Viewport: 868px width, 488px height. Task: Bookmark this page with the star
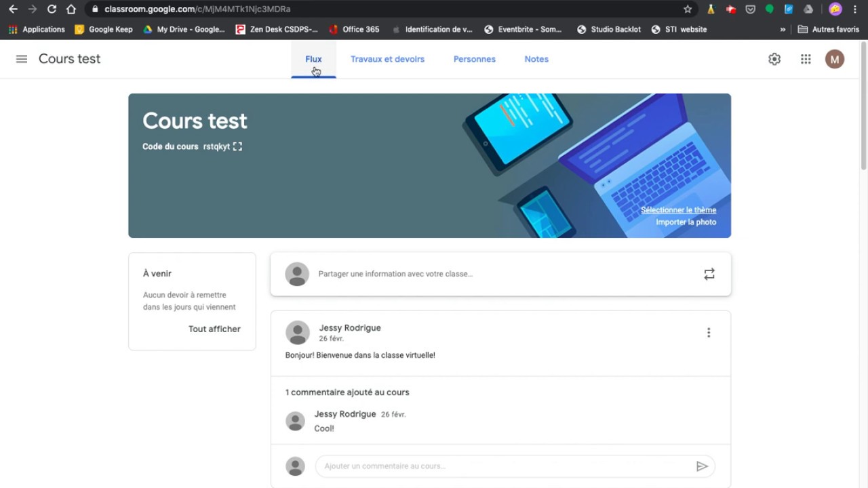point(688,9)
